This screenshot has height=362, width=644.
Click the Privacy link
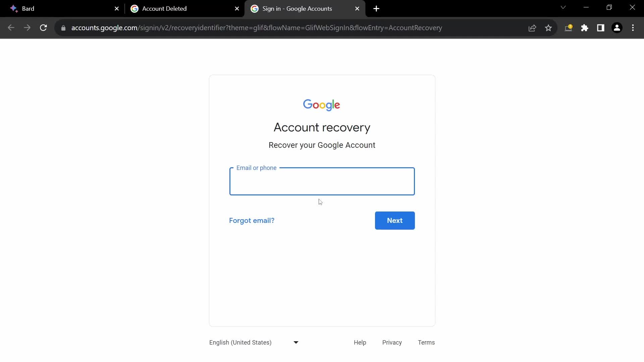pyautogui.click(x=392, y=342)
